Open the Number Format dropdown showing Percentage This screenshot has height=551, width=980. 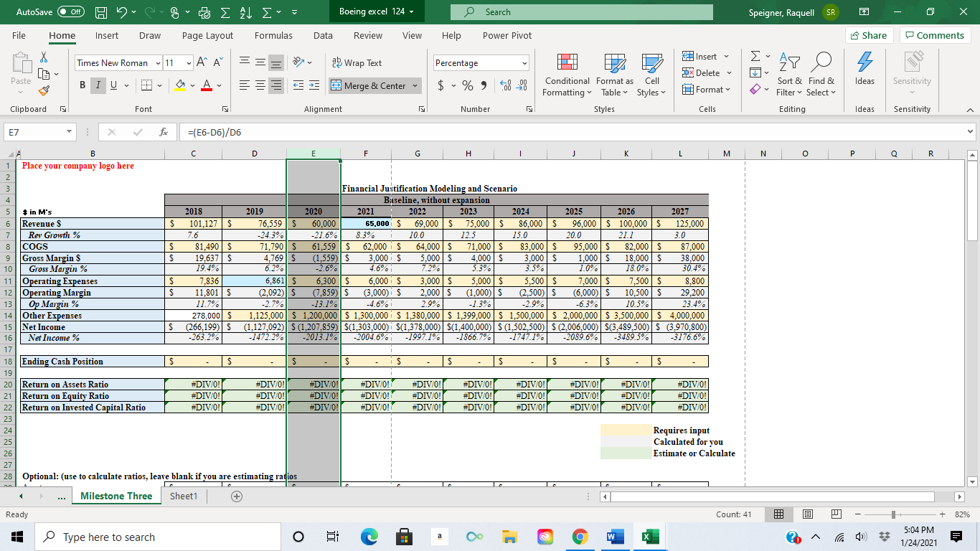point(481,62)
